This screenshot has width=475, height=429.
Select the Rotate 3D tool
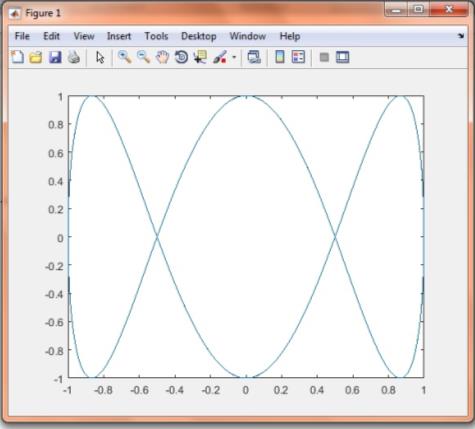(181, 57)
